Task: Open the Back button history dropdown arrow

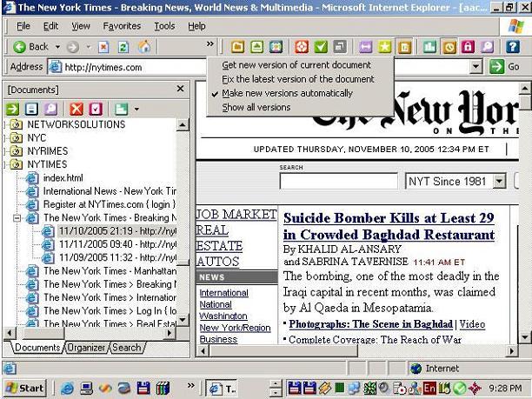Action: [57, 47]
